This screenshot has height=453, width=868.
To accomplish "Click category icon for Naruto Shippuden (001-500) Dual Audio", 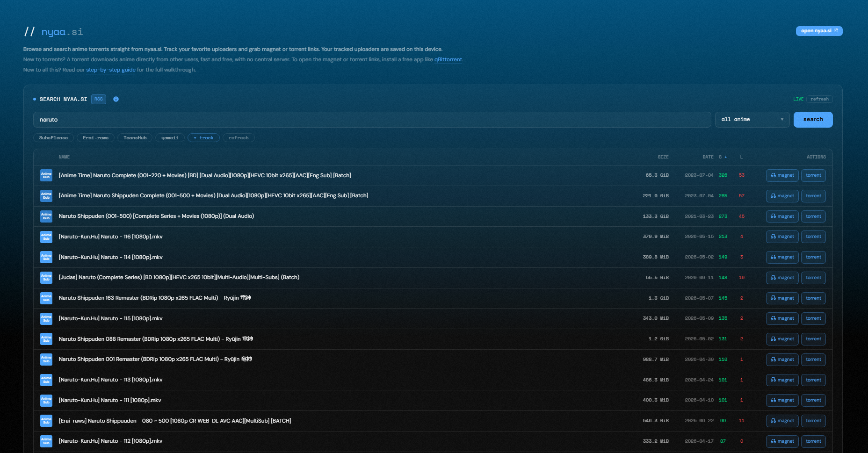I will (46, 216).
